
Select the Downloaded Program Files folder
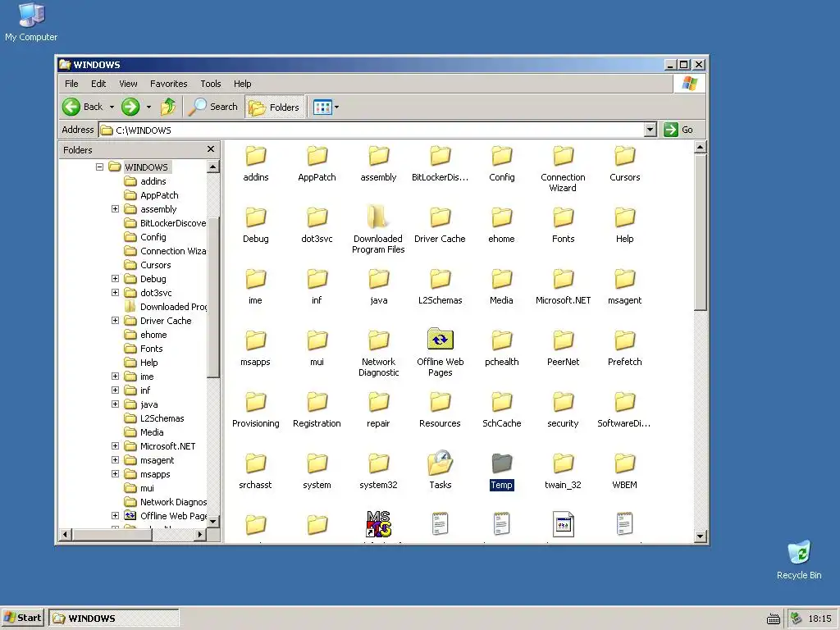coord(378,217)
